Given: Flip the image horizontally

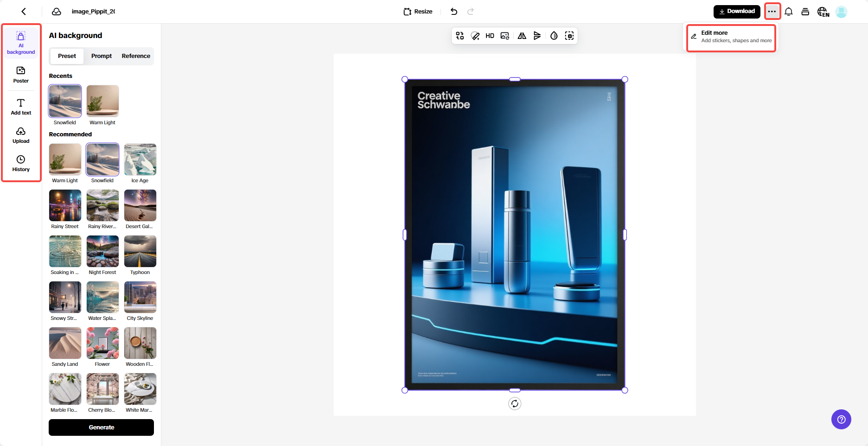Looking at the screenshot, I should (x=522, y=36).
